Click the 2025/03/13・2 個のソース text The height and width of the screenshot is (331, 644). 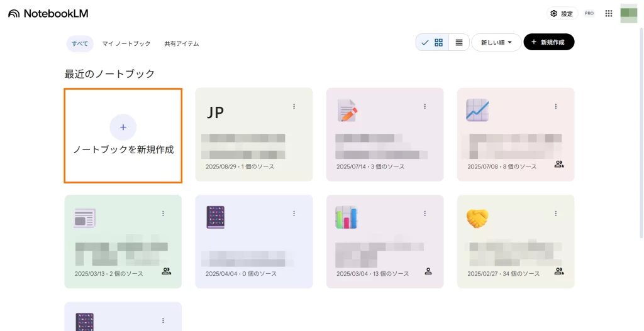pyautogui.click(x=109, y=274)
